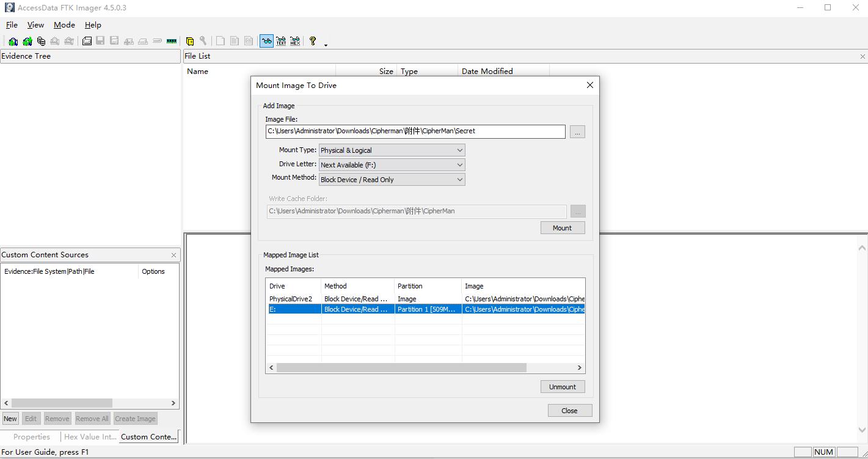This screenshot has width=868, height=459.
Task: Click Add All Attached Devices icon
Action: pyautogui.click(x=27, y=41)
